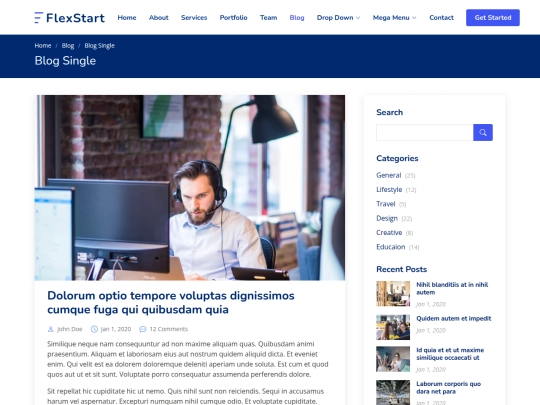Image resolution: width=540 pixels, height=405 pixels.
Task: Select the Blog nav item
Action: [x=297, y=18]
